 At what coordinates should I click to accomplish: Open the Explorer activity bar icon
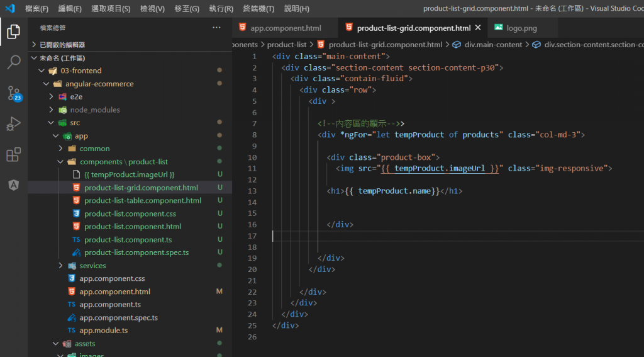pos(13,31)
